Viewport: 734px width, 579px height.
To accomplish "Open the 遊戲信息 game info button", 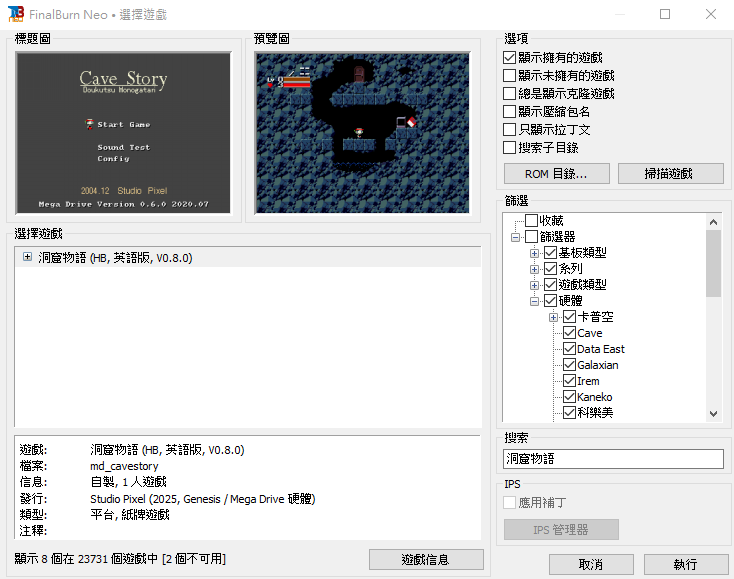I will pyautogui.click(x=426, y=559).
